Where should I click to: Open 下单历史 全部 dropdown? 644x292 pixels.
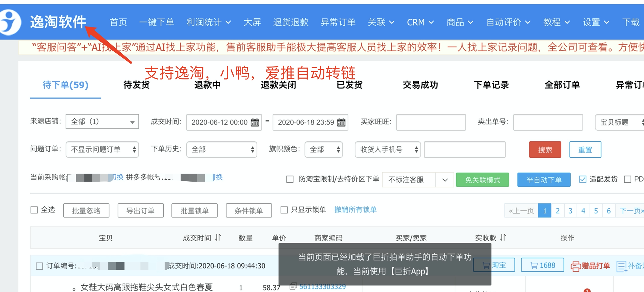[222, 149]
